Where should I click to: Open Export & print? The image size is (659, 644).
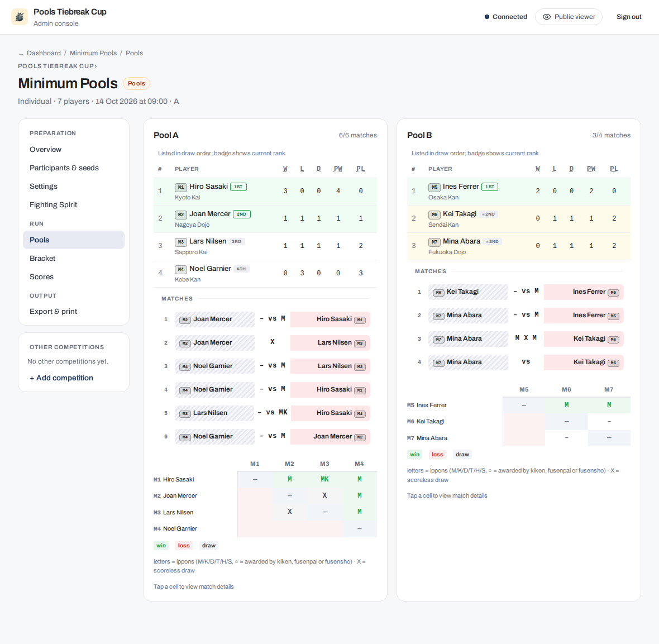coord(74,311)
